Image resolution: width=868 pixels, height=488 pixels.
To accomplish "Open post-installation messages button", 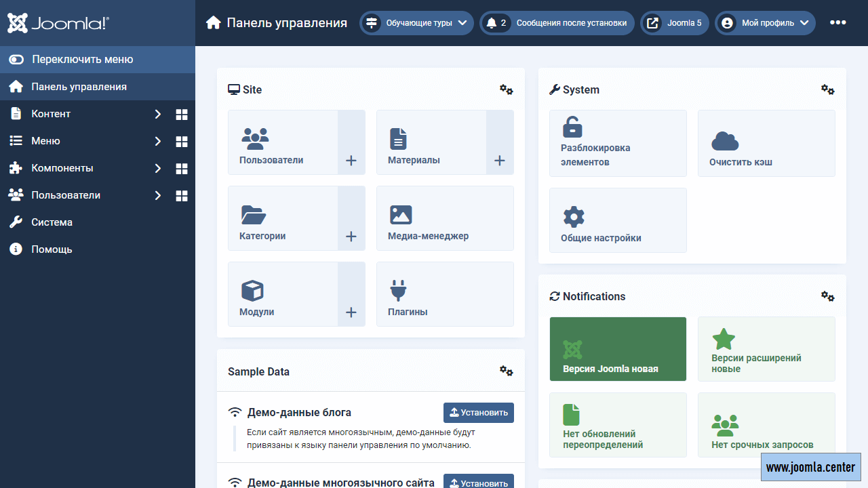I will tap(557, 23).
